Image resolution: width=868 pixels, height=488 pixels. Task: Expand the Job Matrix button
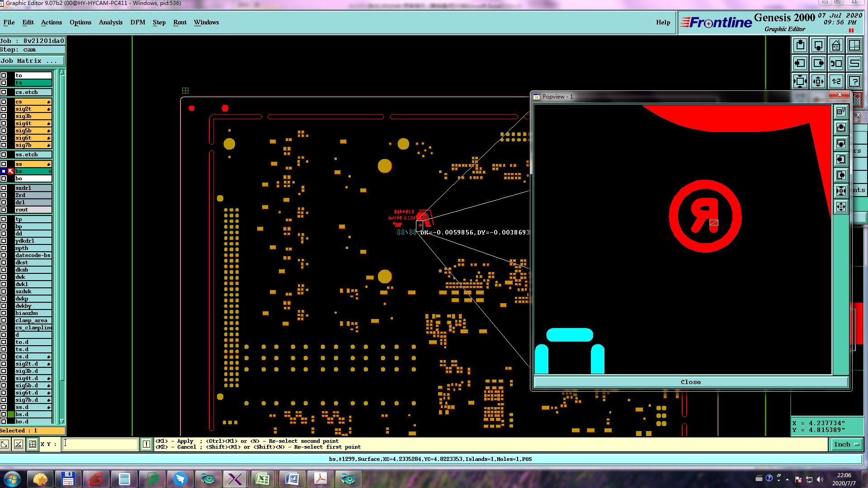click(33, 61)
